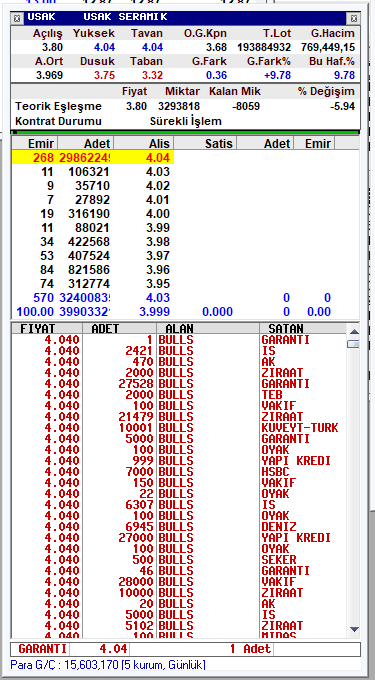Select the HSBC trade of 7000 lots
375x680 pixels.
[x=179, y=472]
